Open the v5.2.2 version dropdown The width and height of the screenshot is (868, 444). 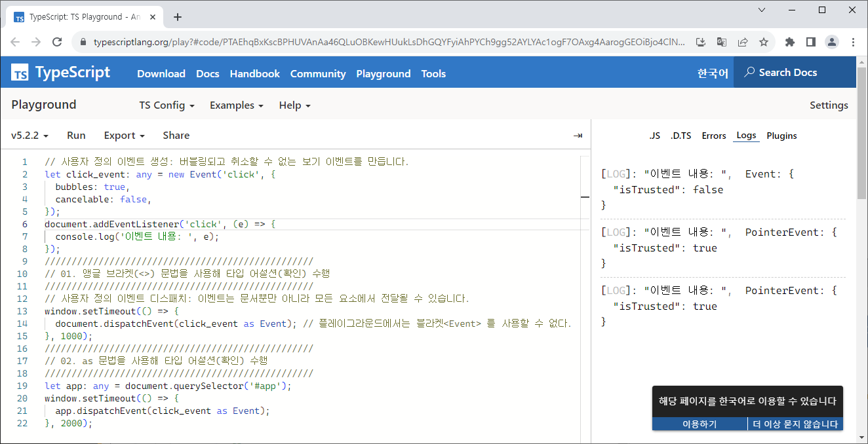[x=30, y=136]
